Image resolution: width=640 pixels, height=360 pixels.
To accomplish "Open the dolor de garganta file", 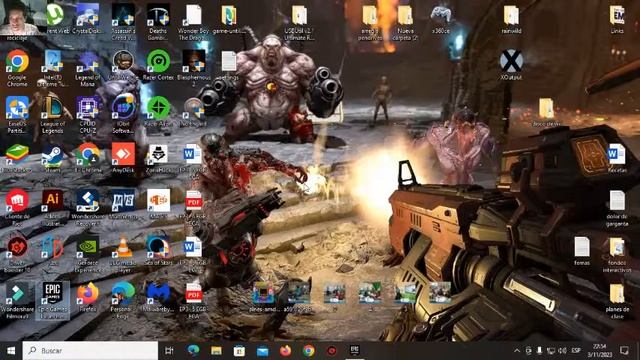I will [617, 207].
